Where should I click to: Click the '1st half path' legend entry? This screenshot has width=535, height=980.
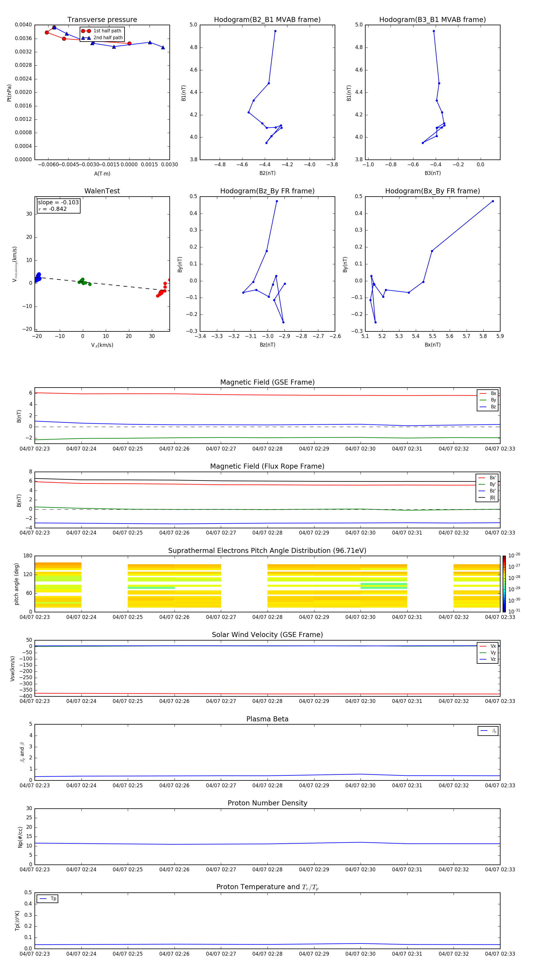(101, 31)
